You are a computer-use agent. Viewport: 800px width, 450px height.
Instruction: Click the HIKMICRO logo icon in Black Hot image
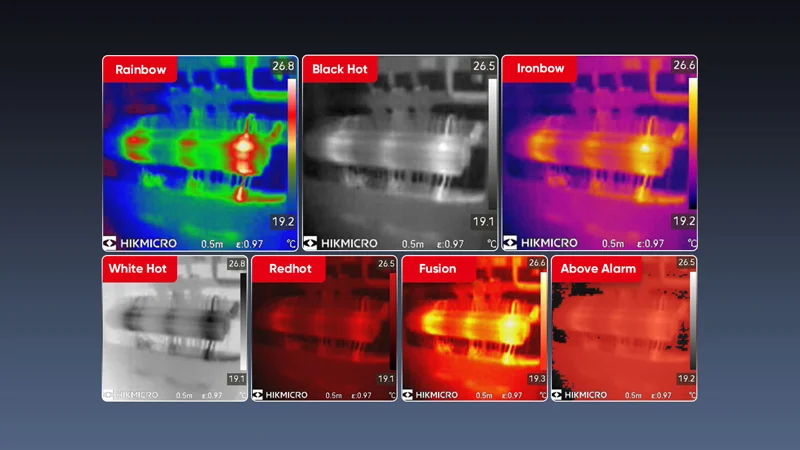click(310, 243)
